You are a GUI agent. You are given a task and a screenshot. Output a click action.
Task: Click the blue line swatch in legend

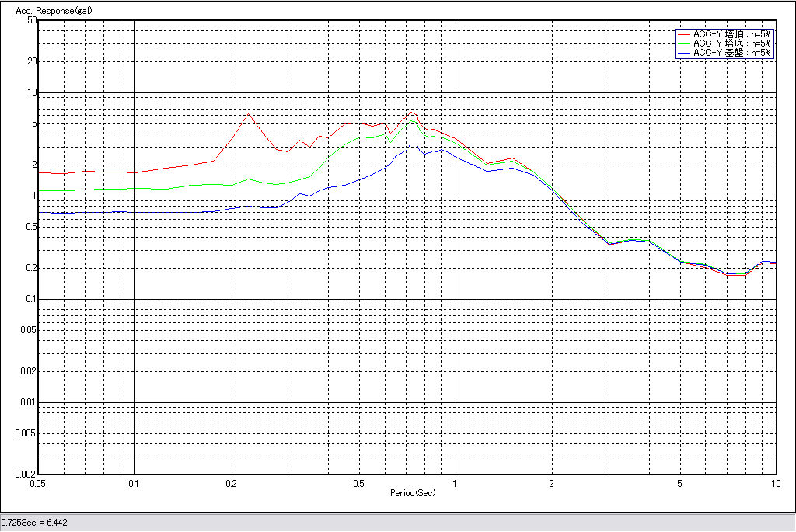coord(684,53)
